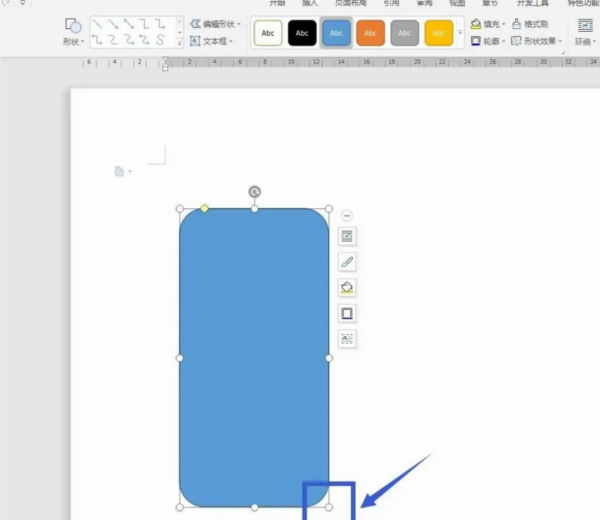Apply the yellow Abc shape style
The height and width of the screenshot is (520, 600).
click(439, 33)
